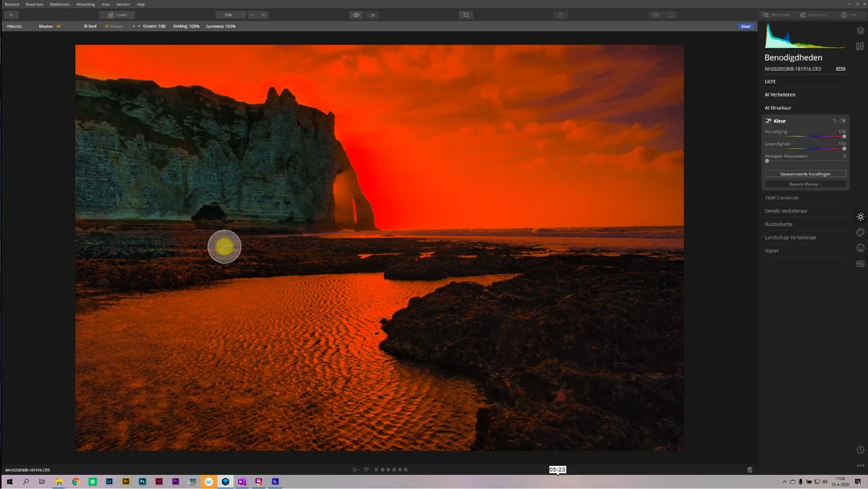
Task: Toggle the compare split-view icon
Action: [371, 15]
